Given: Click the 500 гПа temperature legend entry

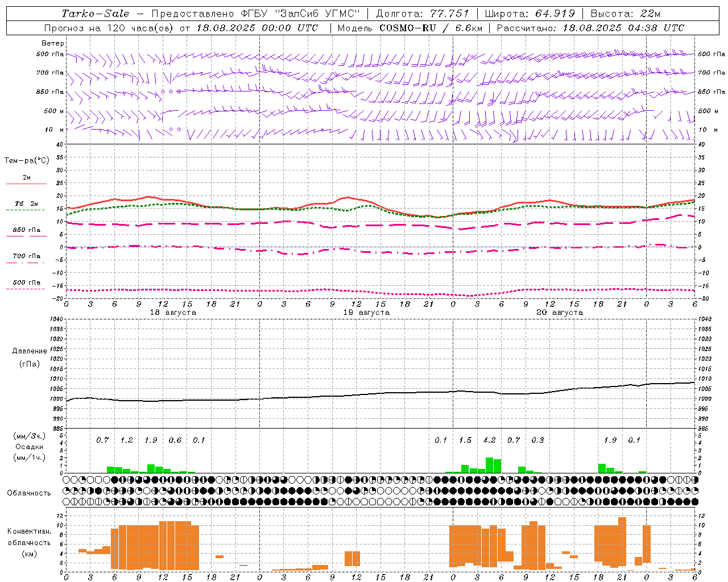Looking at the screenshot, I should coord(27,282).
